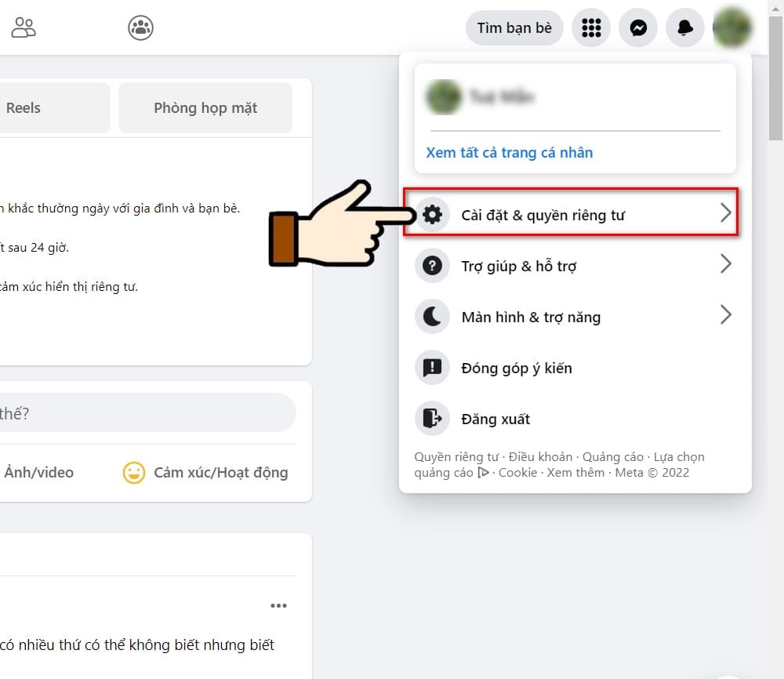Click Xem thêm footer link
784x679 pixels.
click(575, 473)
